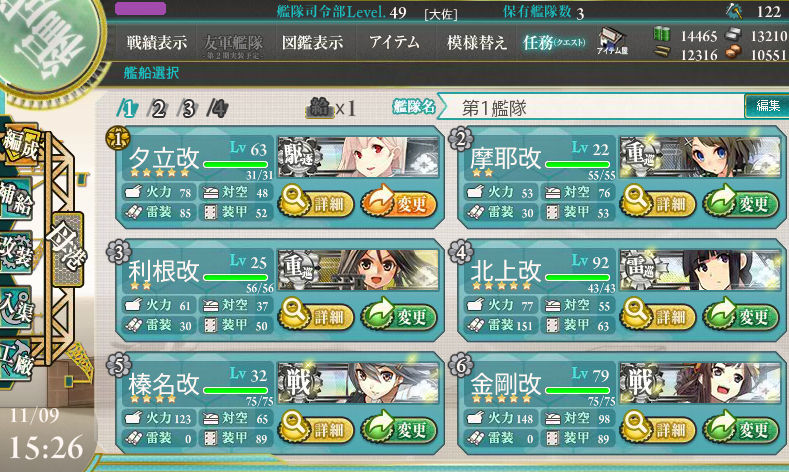This screenshot has width=789, height=472.
Task: Return to 母港 home port button
Action: click(x=66, y=250)
